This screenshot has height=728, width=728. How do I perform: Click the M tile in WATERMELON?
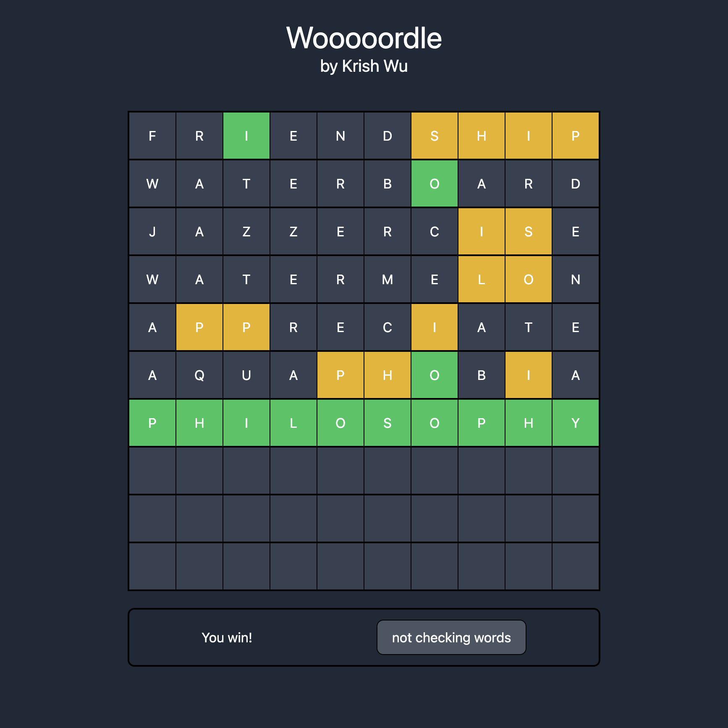388,279
